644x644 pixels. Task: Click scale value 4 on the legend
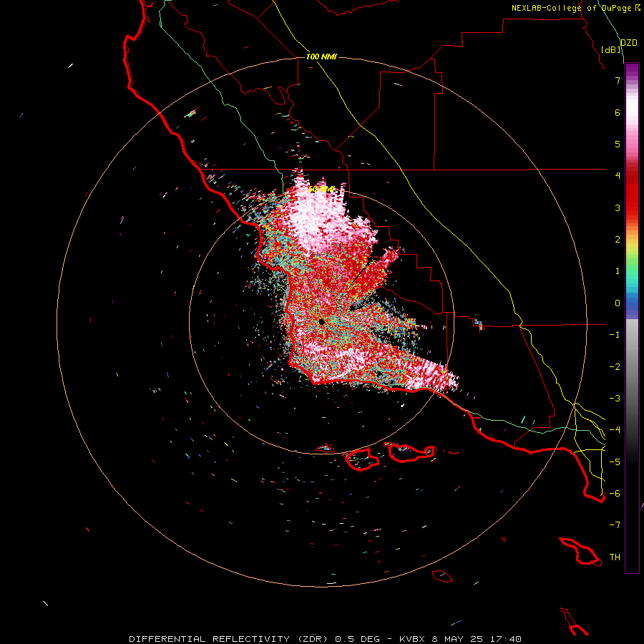tap(618, 176)
